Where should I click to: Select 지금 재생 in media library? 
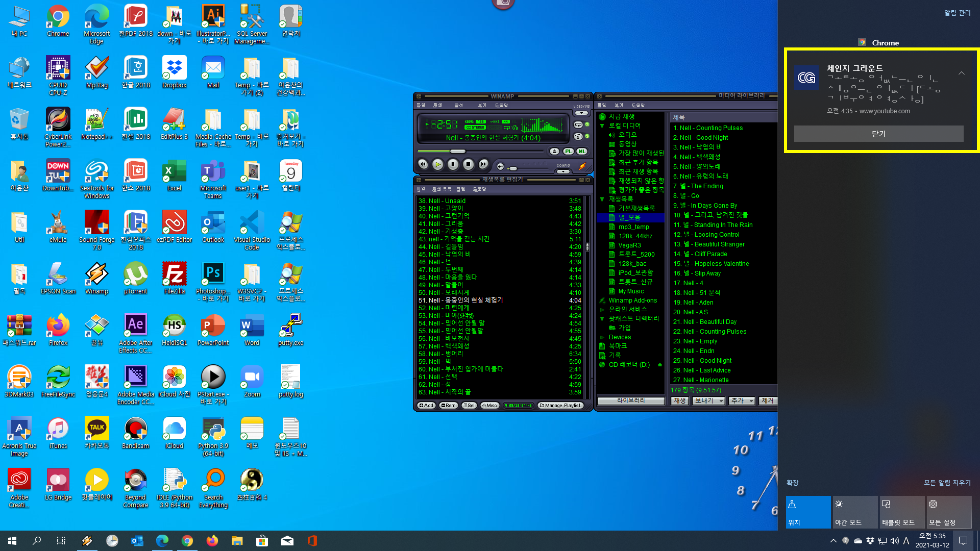[621, 116]
